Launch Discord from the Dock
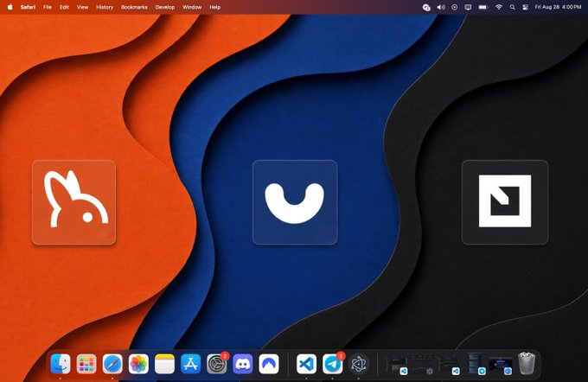This screenshot has height=382, width=588. (x=243, y=364)
